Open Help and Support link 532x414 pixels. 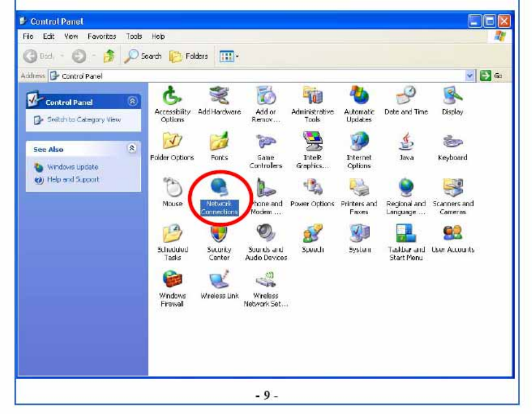[73, 180]
